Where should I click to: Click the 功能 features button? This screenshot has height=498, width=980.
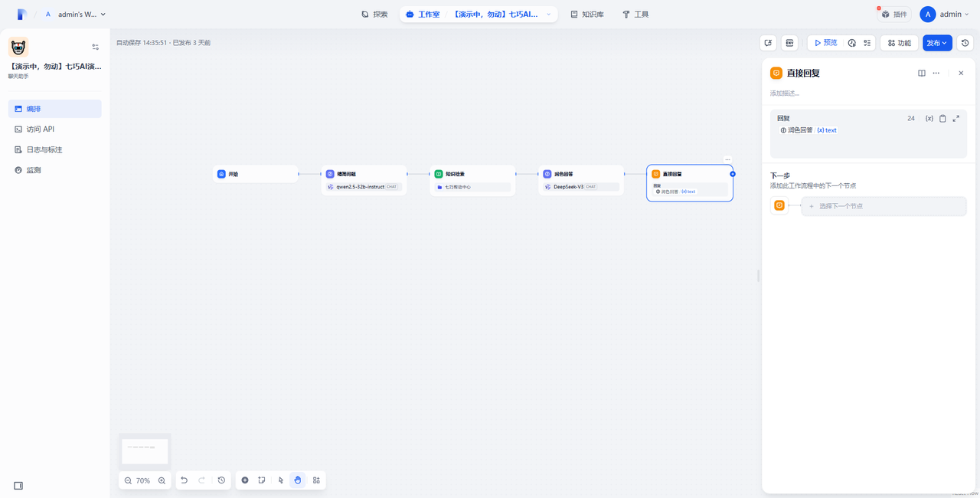899,43
